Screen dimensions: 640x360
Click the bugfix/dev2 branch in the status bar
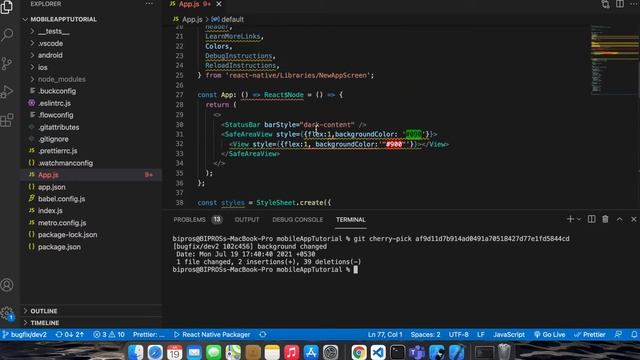click(x=24, y=335)
